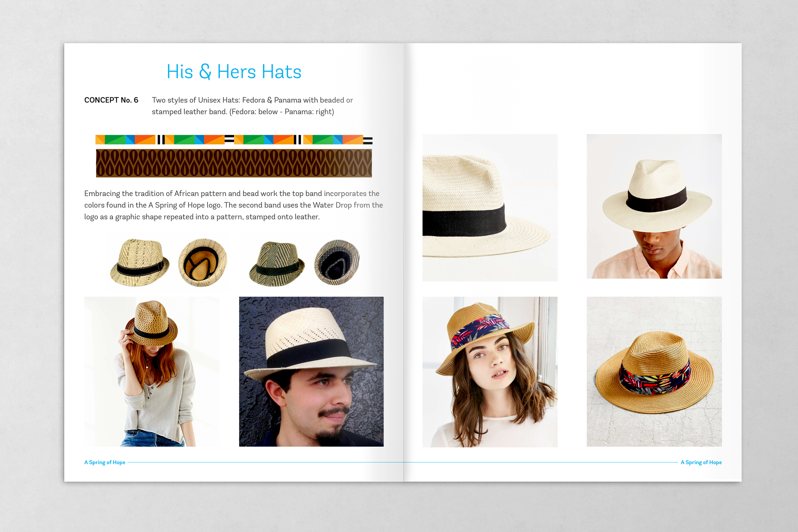Select the dark striped fedora side view
Image resolution: width=798 pixels, height=532 pixels.
pyautogui.click(x=277, y=263)
